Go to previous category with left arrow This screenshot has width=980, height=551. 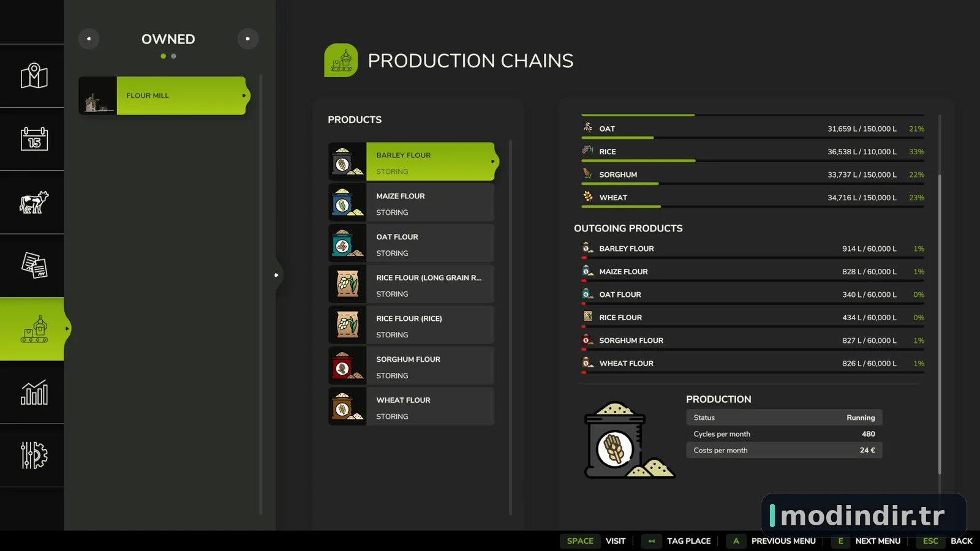tap(89, 39)
